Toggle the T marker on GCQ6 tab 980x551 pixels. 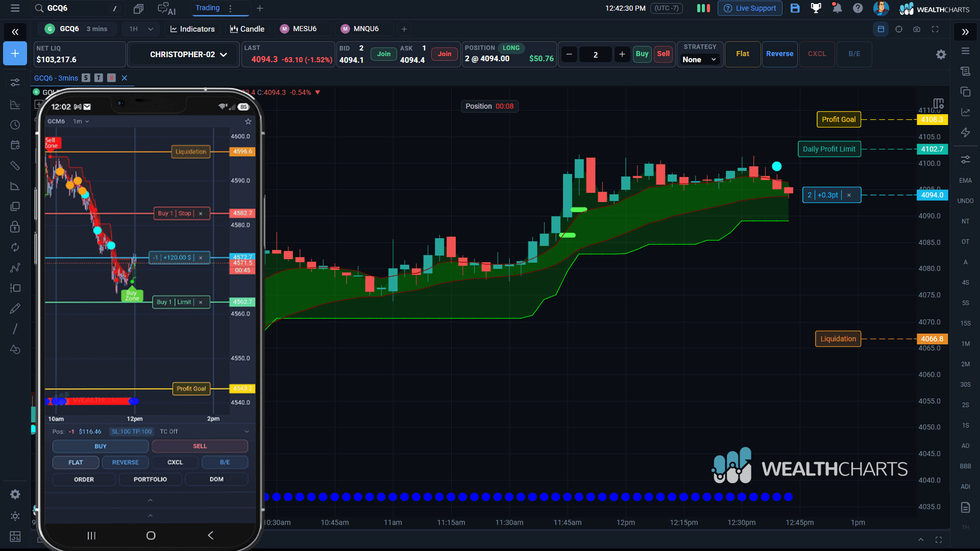[99, 78]
